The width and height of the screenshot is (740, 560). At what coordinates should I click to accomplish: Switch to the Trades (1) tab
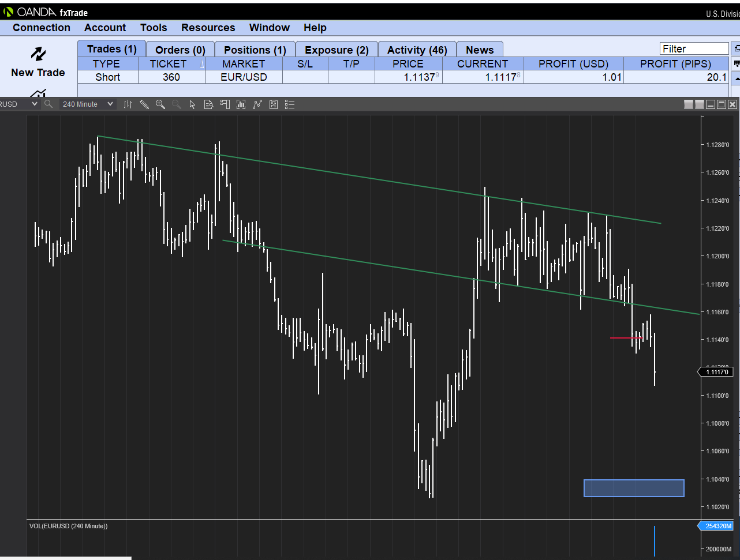pyautogui.click(x=112, y=49)
